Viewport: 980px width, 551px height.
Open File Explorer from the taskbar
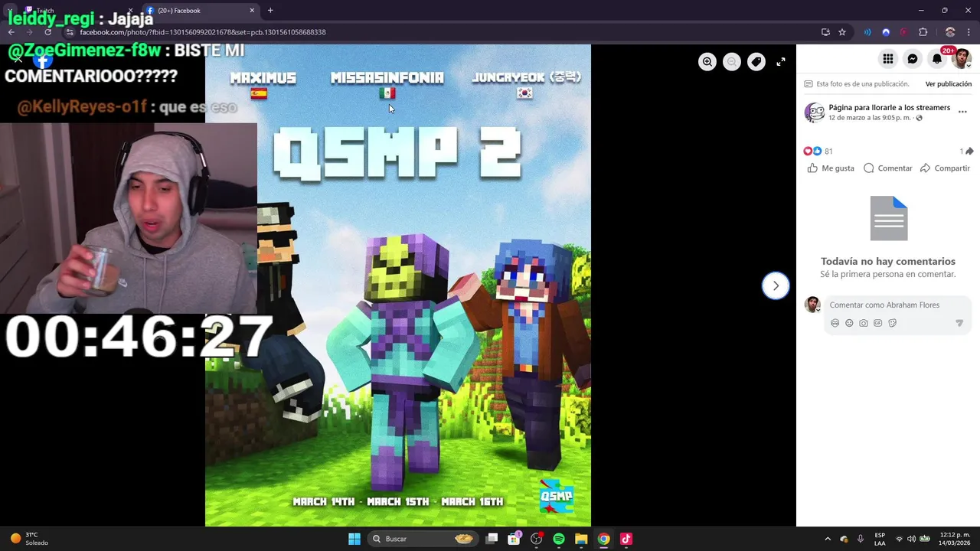[x=581, y=539]
